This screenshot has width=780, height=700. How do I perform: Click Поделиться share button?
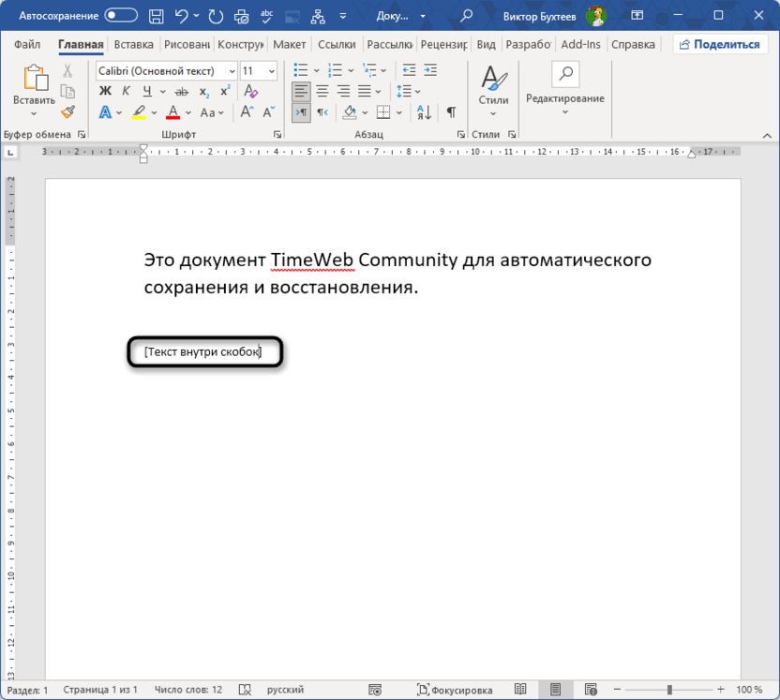[x=720, y=44]
